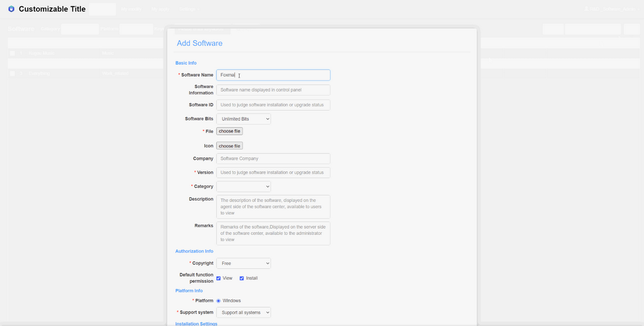Open My modify in the top bar

click(x=131, y=9)
